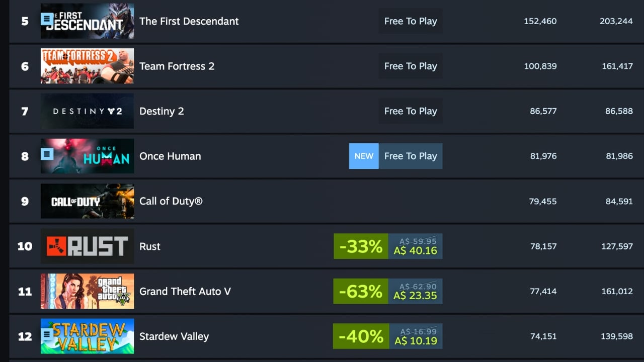Click the NEW badge on Once Human row
Viewport: 644px width, 362px height.
coord(363,156)
